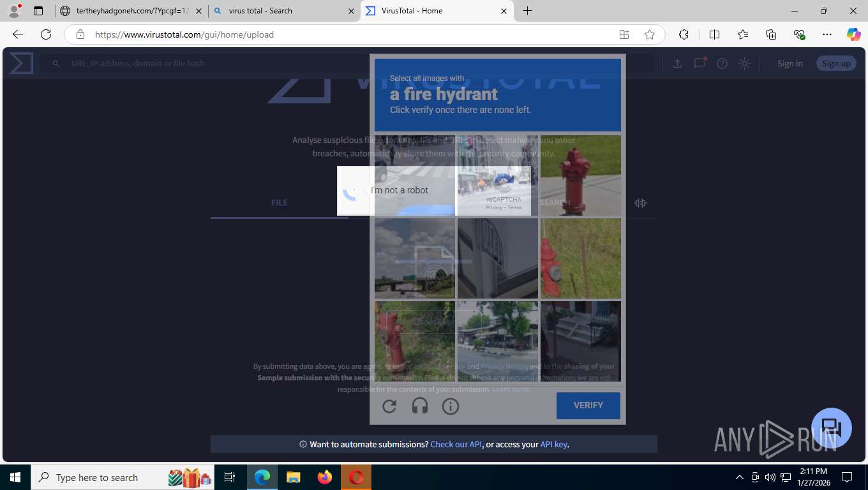
Task: Close the VirusTotal - Home tab
Action: coord(504,11)
